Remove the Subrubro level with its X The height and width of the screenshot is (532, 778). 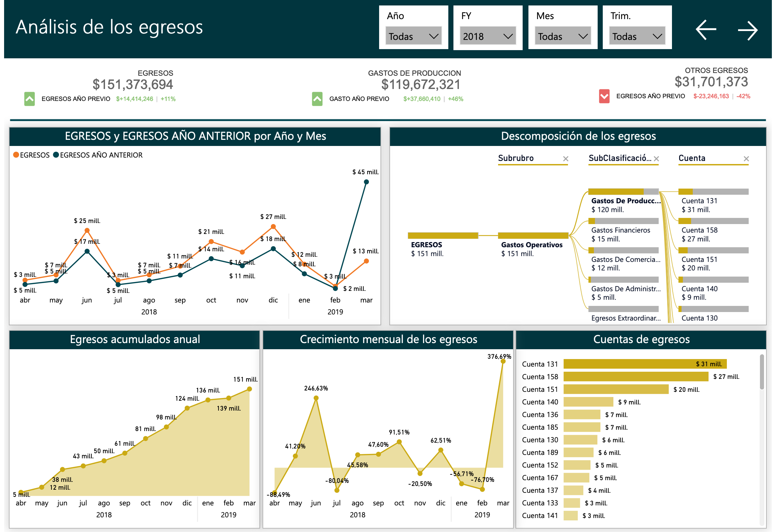click(x=566, y=159)
